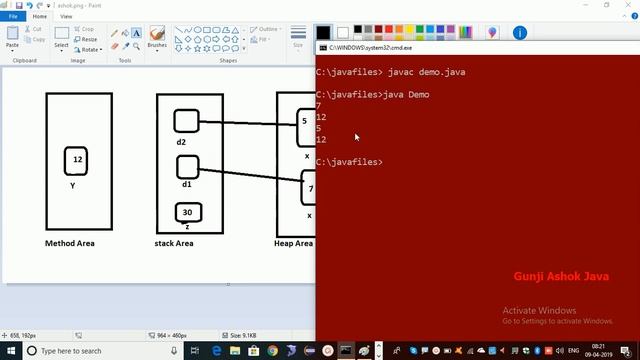Click the Crop button
This screenshot has width=640, height=360.
pyautogui.click(x=84, y=29)
